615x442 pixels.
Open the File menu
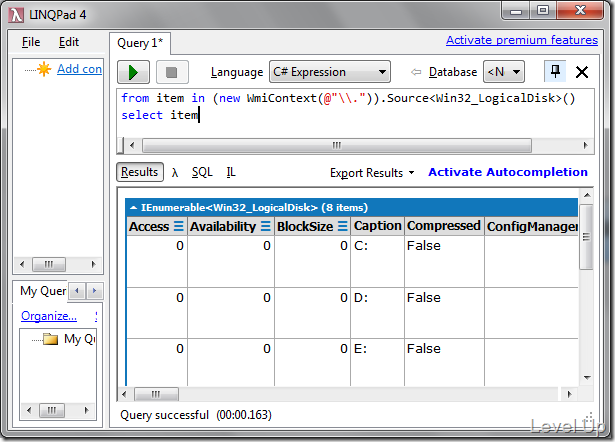coord(31,42)
